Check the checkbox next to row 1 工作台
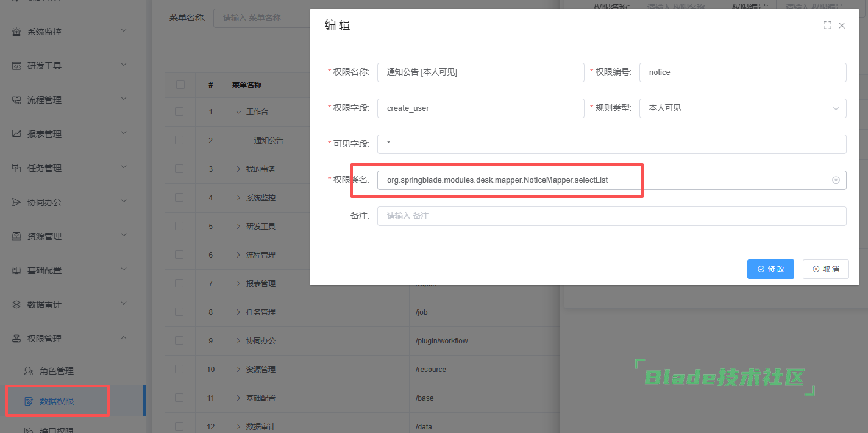Screen dimensions: 868x433 (179, 112)
